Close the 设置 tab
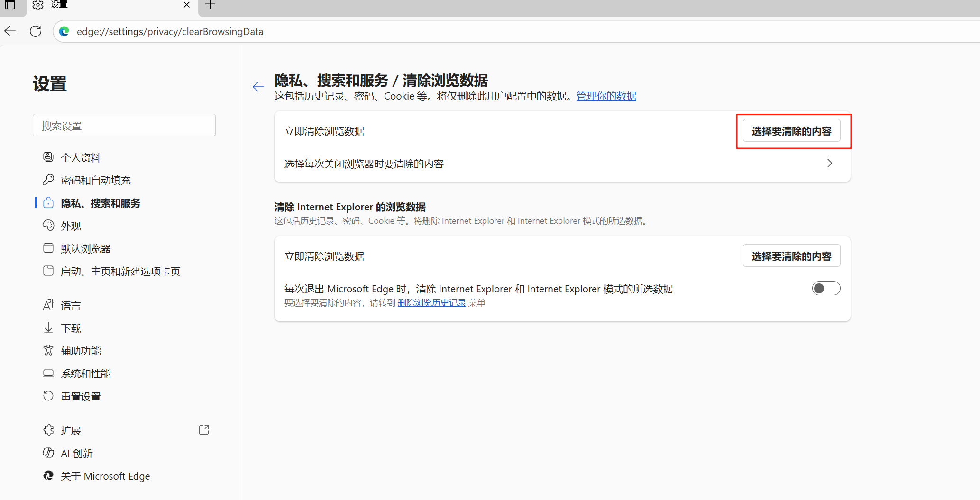This screenshot has height=500, width=980. click(x=186, y=5)
